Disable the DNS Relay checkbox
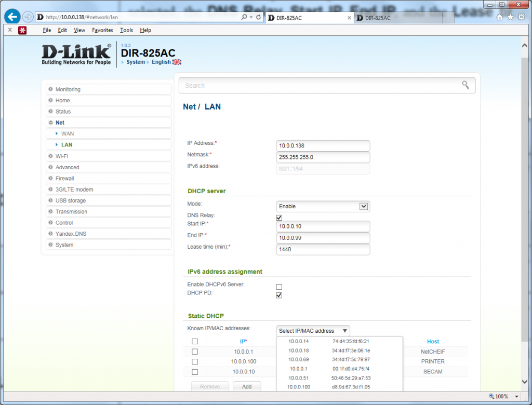This screenshot has width=532, height=405. [279, 217]
